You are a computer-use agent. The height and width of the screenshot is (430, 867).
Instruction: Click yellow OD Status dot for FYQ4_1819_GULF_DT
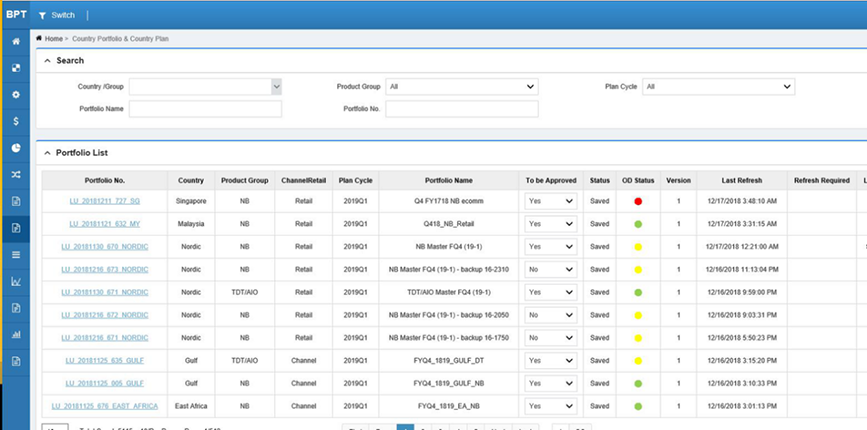click(638, 361)
